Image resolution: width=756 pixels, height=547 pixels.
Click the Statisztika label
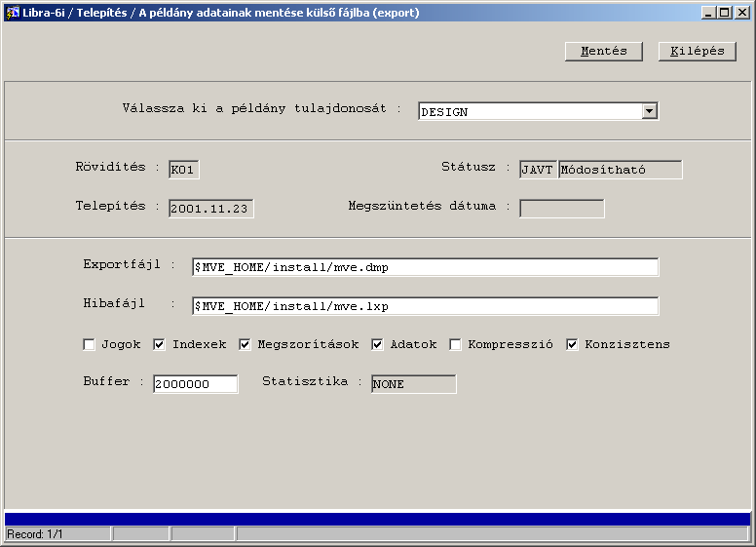click(x=305, y=381)
